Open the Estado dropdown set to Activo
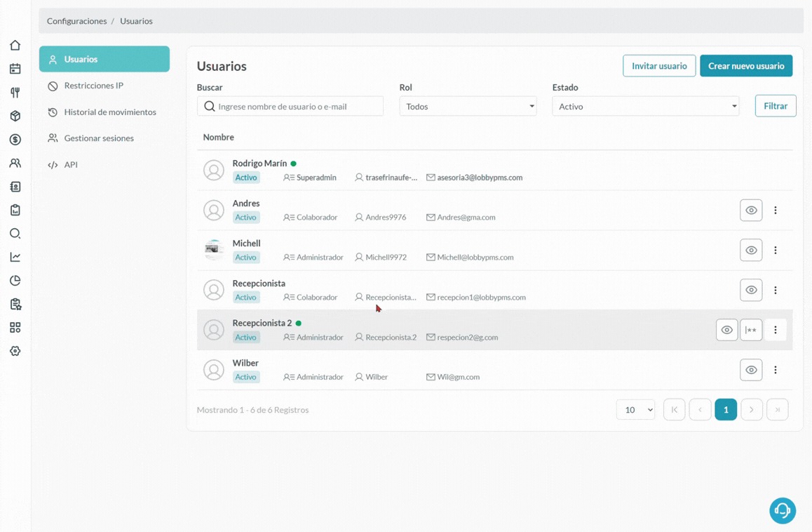 pyautogui.click(x=645, y=106)
